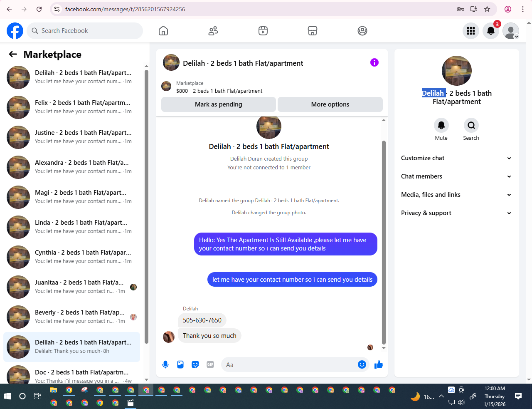Open the weather widget in taskbar
This screenshot has height=409, width=532.
tap(422, 397)
